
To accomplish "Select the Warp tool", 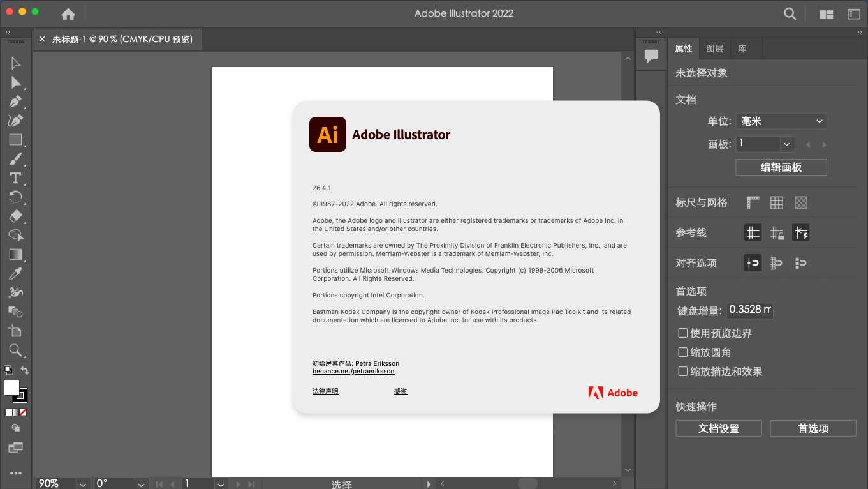I will click(x=16, y=292).
